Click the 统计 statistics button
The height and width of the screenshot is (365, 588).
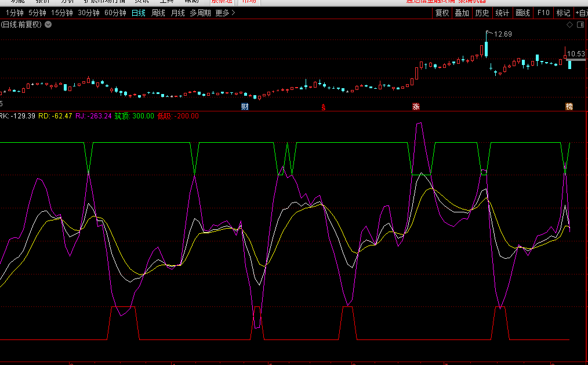point(502,13)
